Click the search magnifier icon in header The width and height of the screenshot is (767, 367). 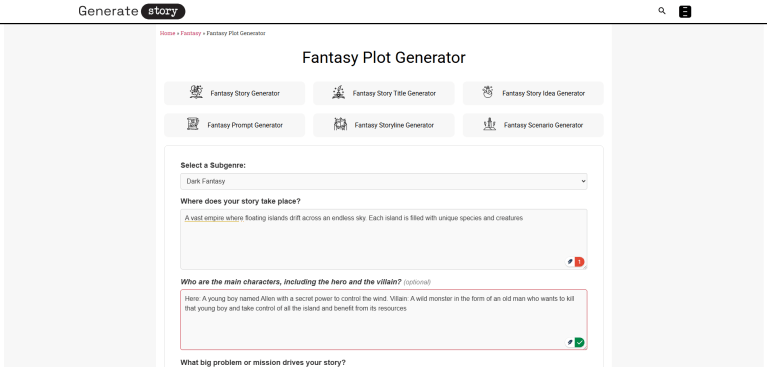pos(662,11)
